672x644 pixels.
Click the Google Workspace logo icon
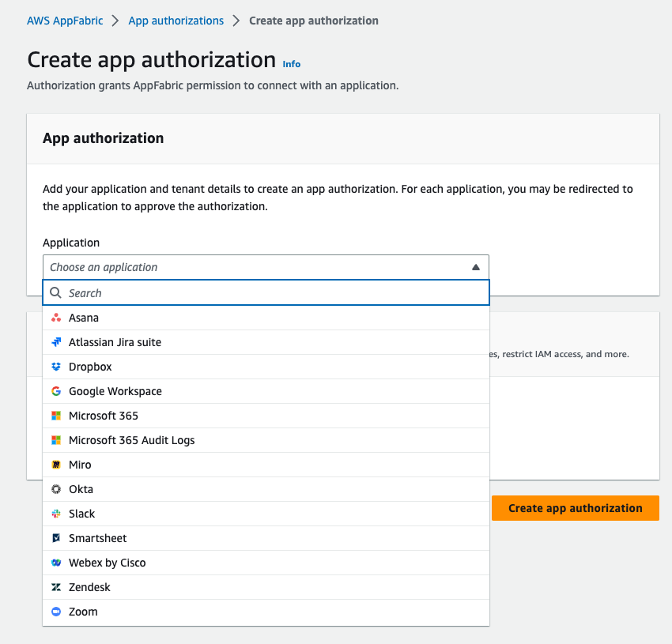pos(55,391)
